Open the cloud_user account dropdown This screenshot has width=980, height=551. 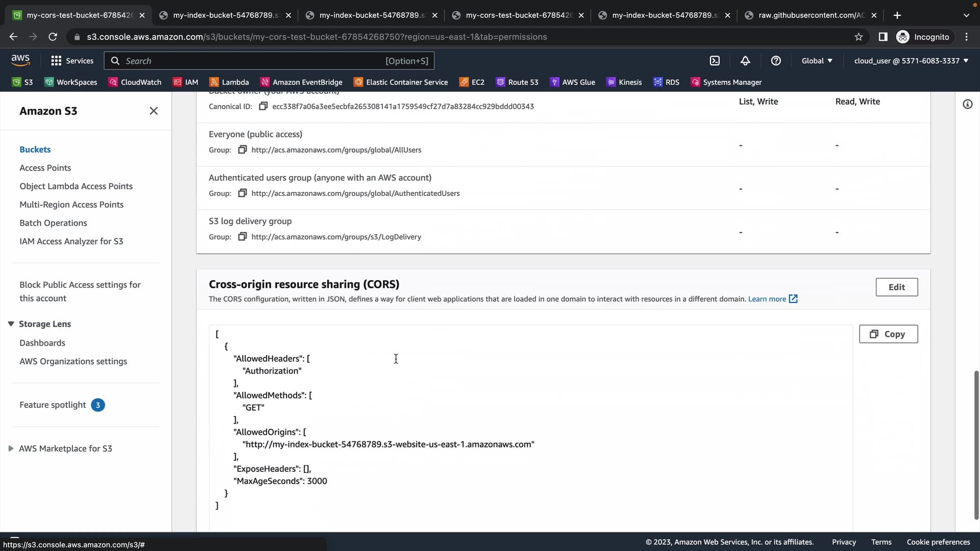(911, 61)
